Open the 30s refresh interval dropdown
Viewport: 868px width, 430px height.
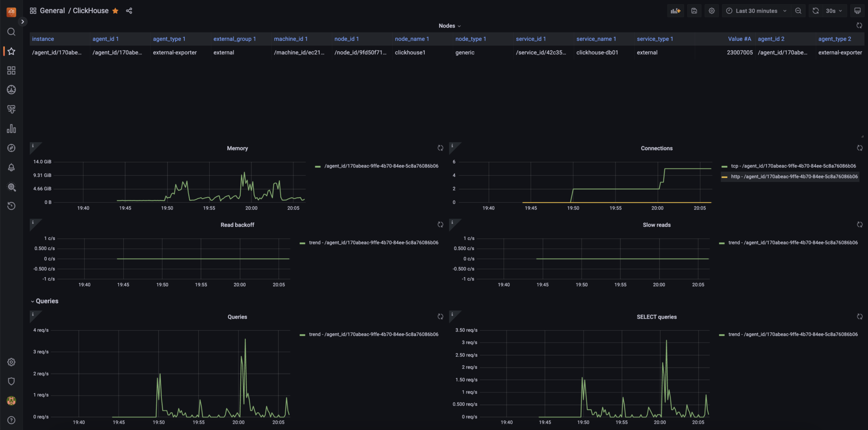coord(834,11)
